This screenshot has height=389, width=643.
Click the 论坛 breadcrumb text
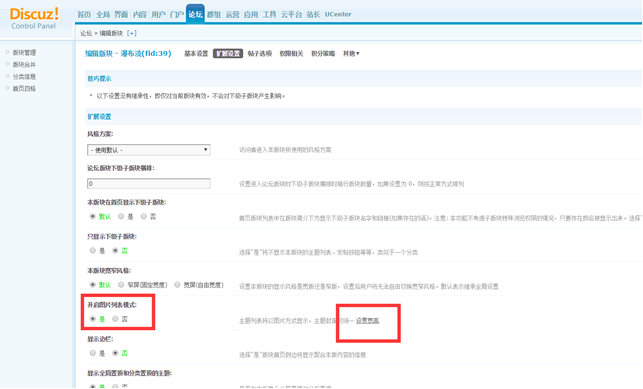(86, 33)
